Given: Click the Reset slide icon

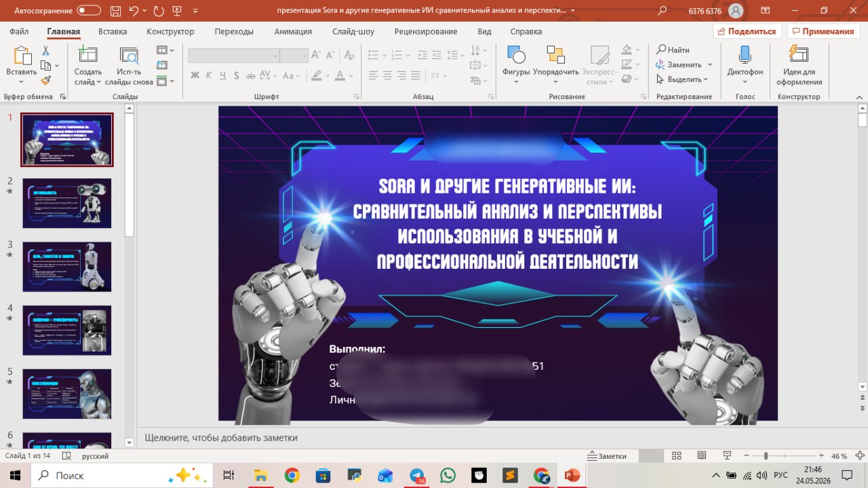Looking at the screenshot, I should point(162,65).
